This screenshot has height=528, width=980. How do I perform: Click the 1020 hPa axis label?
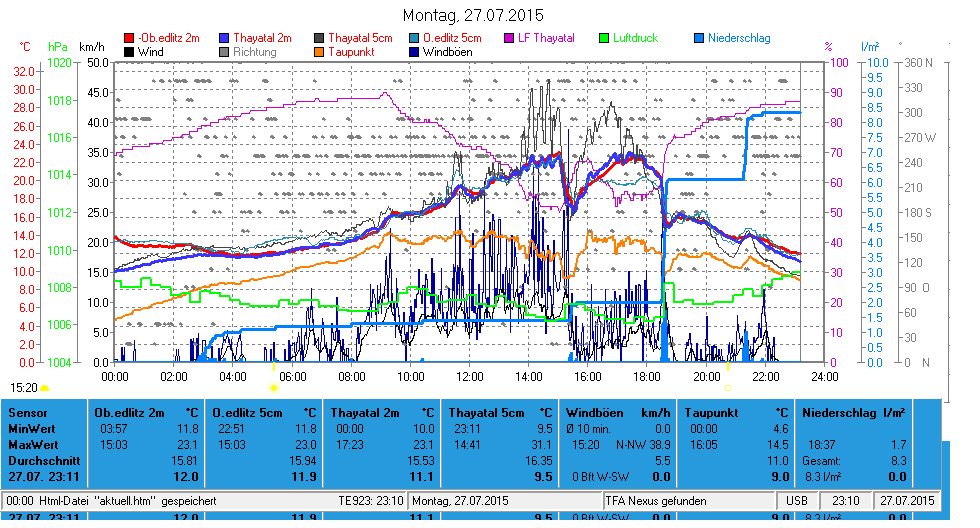59,62
